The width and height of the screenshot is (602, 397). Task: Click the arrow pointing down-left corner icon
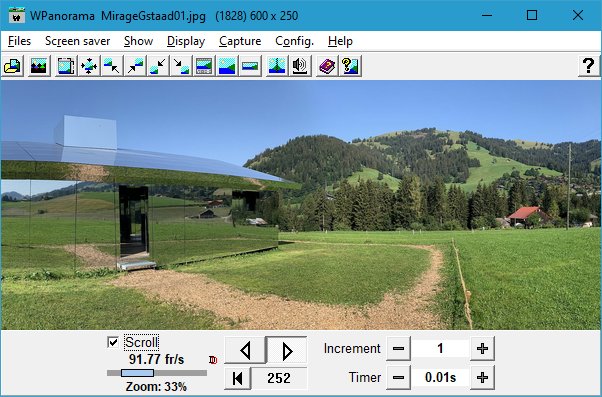[158, 66]
